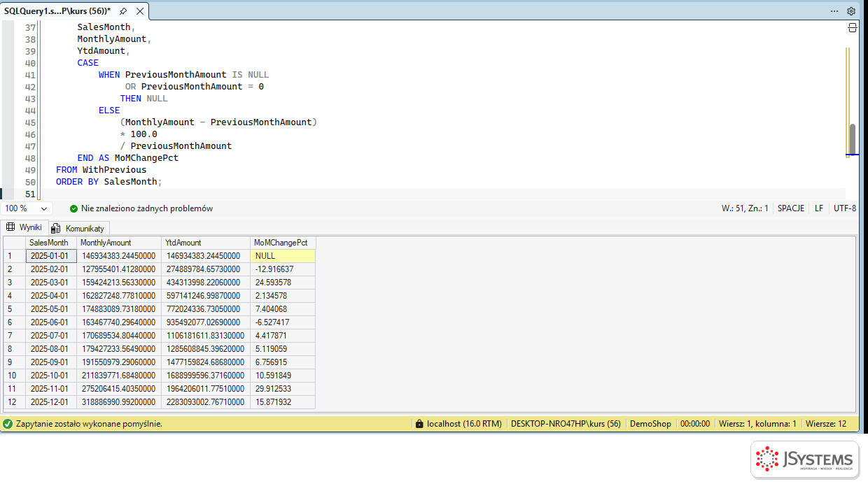Select the MoMChangePct column header
The image size is (868, 484).
coord(283,243)
